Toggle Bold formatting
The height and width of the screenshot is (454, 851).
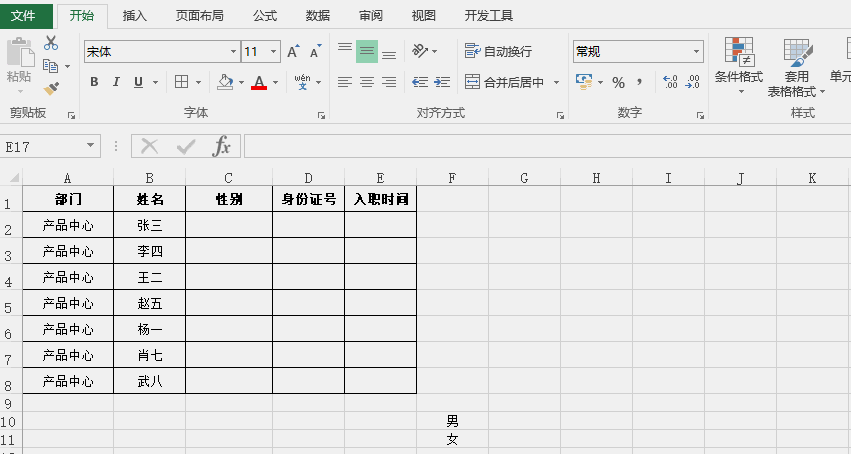coord(94,82)
